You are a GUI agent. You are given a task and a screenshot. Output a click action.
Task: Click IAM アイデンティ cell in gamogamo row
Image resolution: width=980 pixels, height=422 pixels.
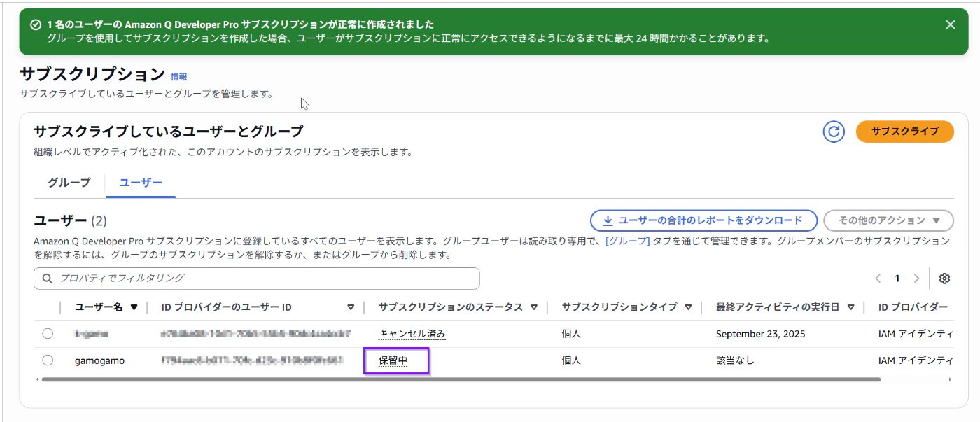tap(915, 361)
